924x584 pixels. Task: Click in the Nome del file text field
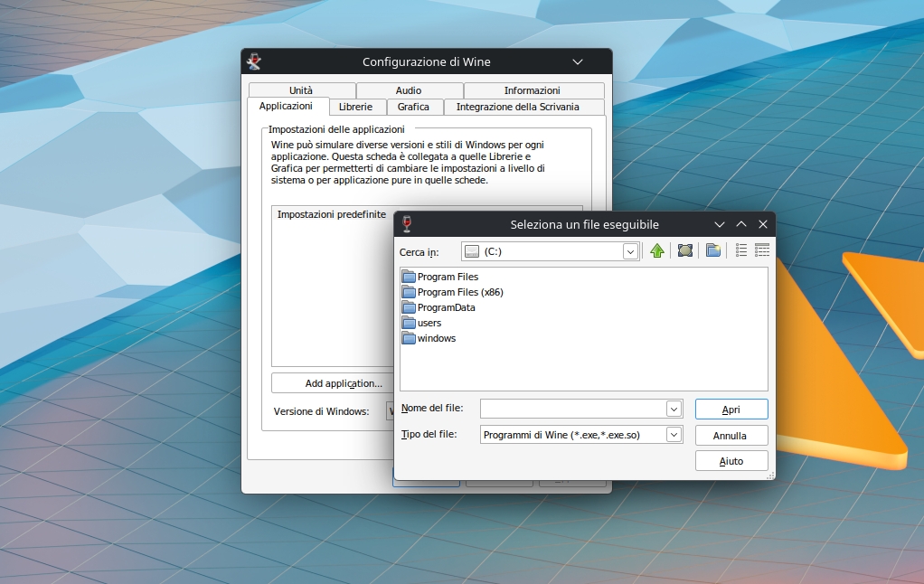pyautogui.click(x=573, y=409)
